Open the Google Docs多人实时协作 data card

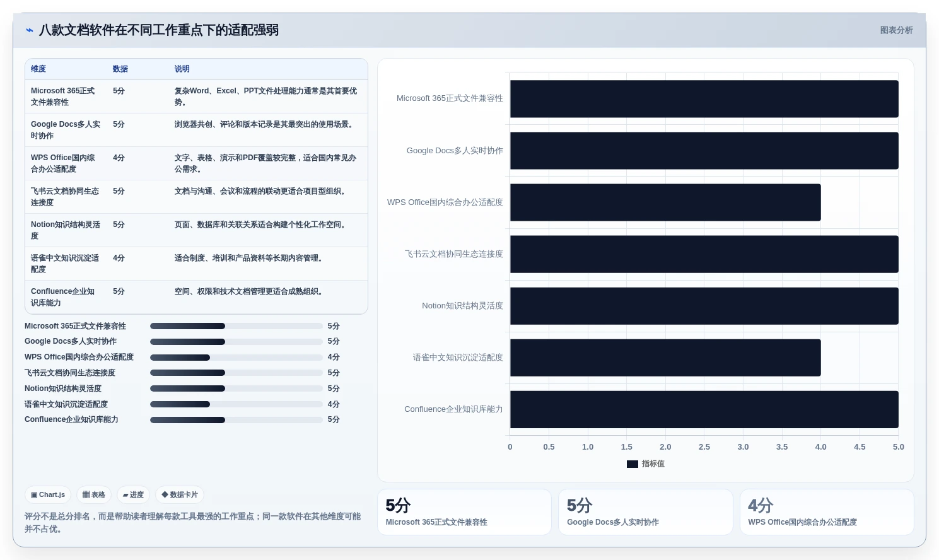(646, 512)
